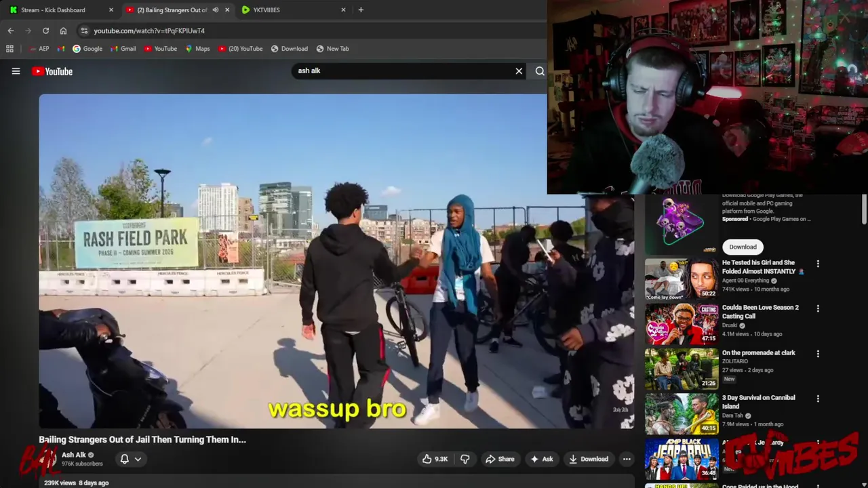868x488 pixels.
Task: Click the Download button on sponsored ad
Action: [x=743, y=247]
